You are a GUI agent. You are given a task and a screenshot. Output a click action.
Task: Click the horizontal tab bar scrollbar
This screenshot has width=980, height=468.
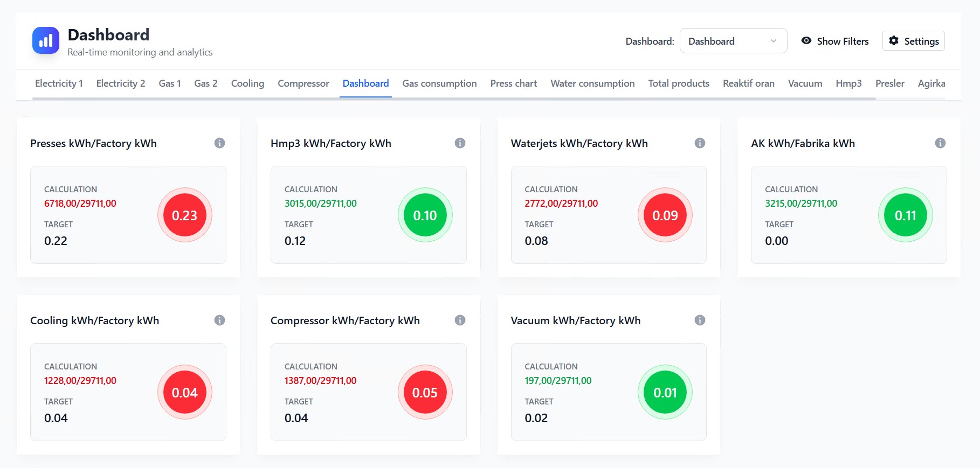[453, 99]
